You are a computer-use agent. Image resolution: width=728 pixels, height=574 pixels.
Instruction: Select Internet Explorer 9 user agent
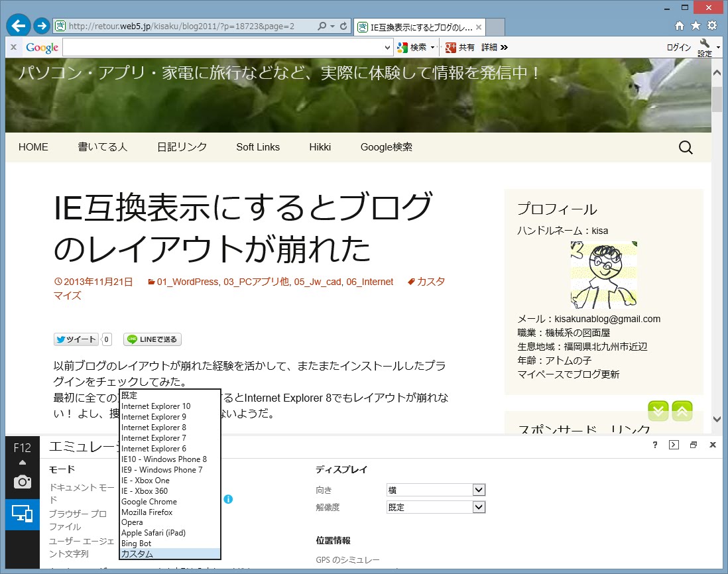tap(170, 417)
